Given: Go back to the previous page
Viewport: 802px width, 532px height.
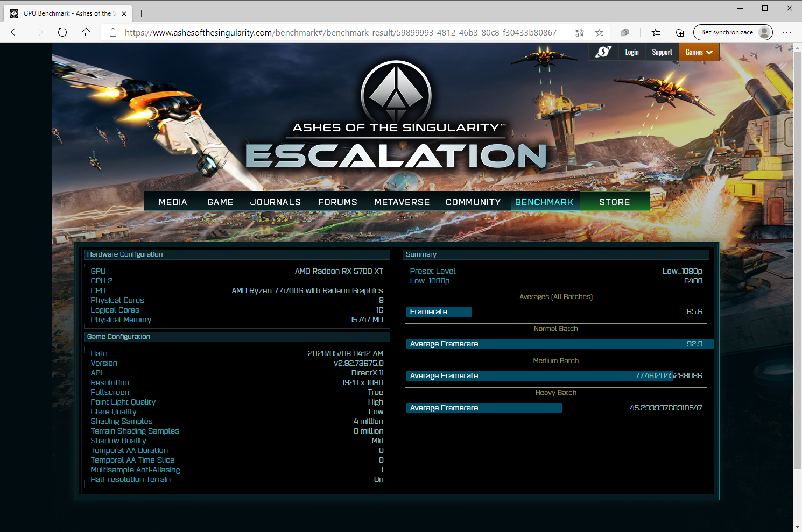Looking at the screenshot, I should [x=15, y=32].
